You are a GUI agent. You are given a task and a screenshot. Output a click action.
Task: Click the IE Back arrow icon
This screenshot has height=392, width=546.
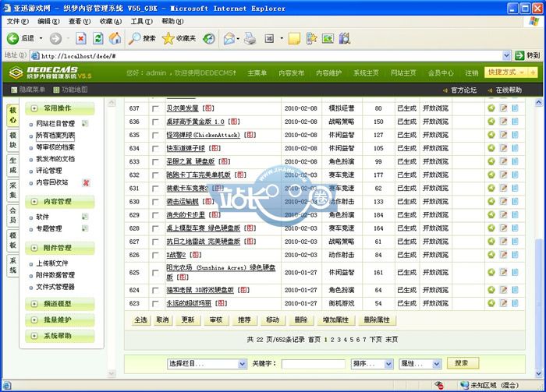tap(12, 38)
